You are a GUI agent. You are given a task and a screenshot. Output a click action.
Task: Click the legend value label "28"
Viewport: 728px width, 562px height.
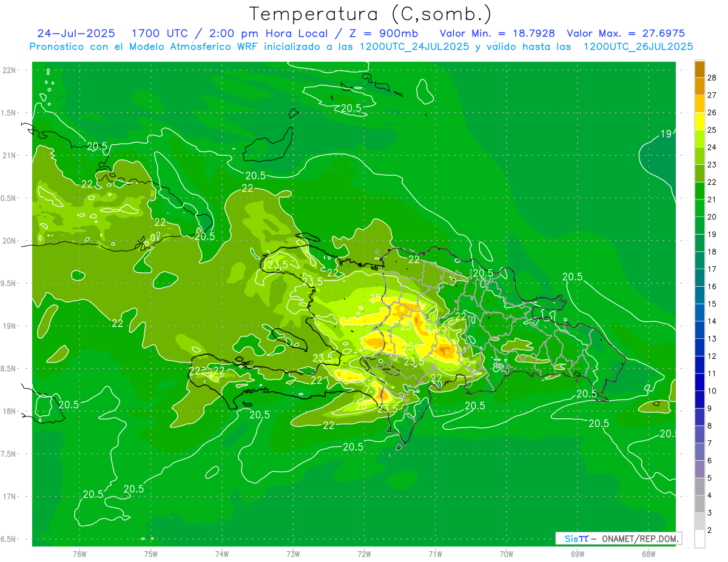pos(712,77)
